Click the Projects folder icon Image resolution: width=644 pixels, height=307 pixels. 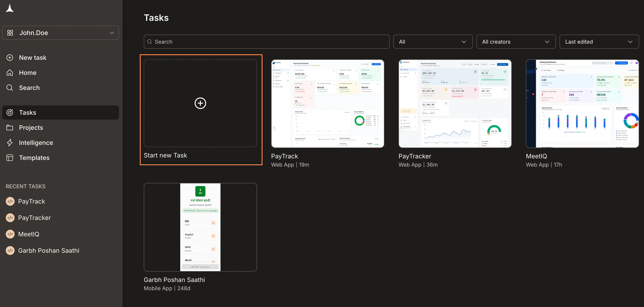coord(10,127)
